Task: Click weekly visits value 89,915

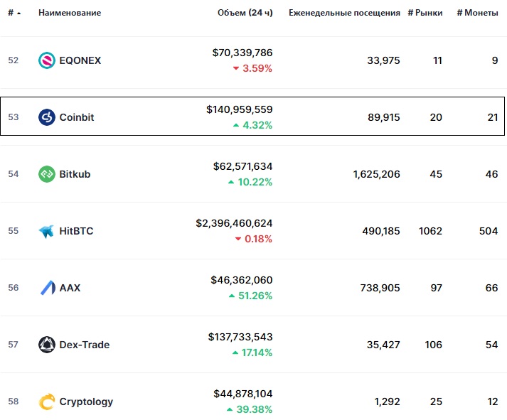Action: coord(384,117)
